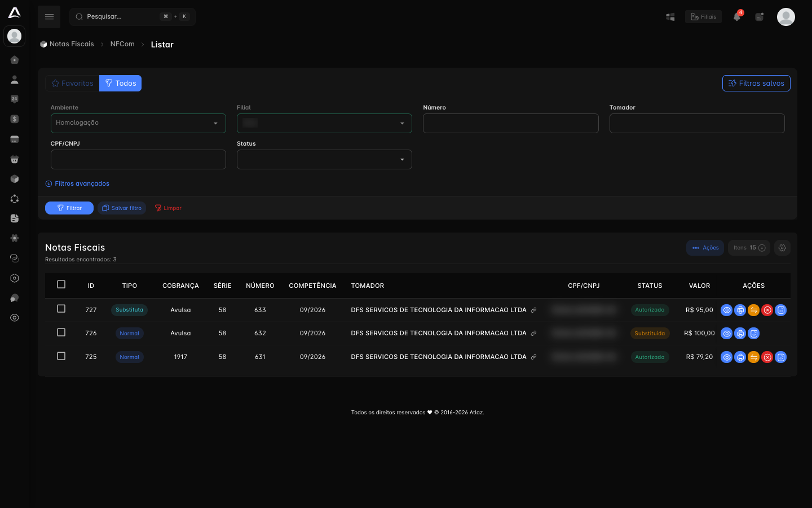Screen dimensions: 812x508
Task: Open the Itens 15 per-page dropdown
Action: click(749, 248)
